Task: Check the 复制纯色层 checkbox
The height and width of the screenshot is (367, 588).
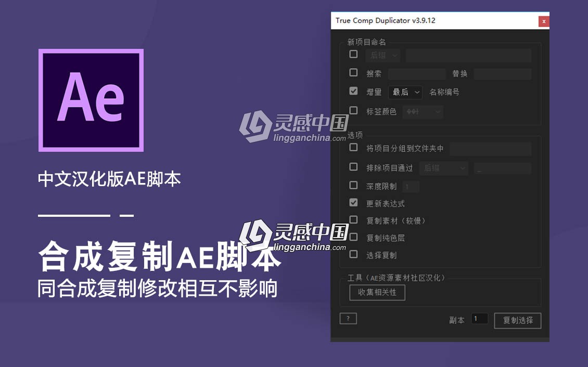Action: tap(353, 237)
